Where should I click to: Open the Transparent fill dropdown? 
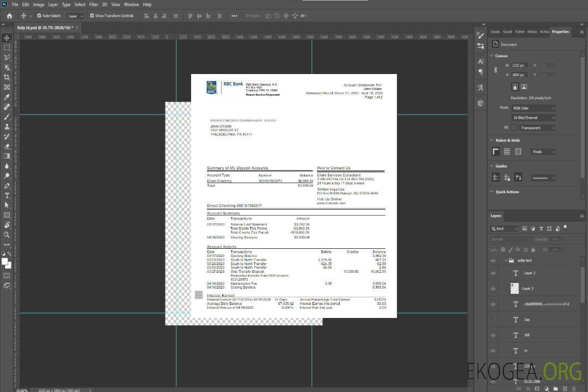537,128
